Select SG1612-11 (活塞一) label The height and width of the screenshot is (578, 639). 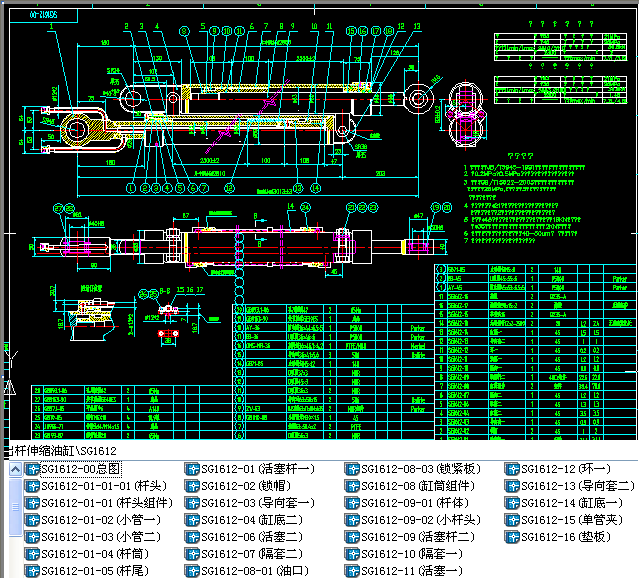(412, 571)
